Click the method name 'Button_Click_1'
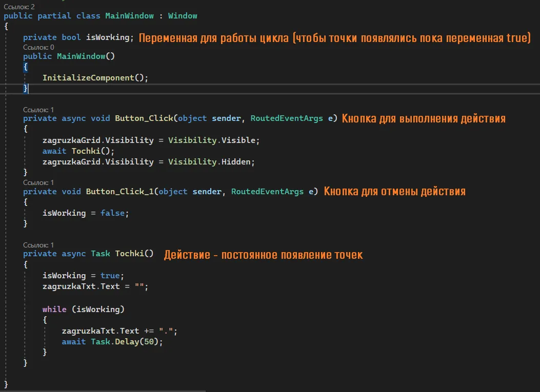The width and height of the screenshot is (540, 392). pyautogui.click(x=119, y=191)
